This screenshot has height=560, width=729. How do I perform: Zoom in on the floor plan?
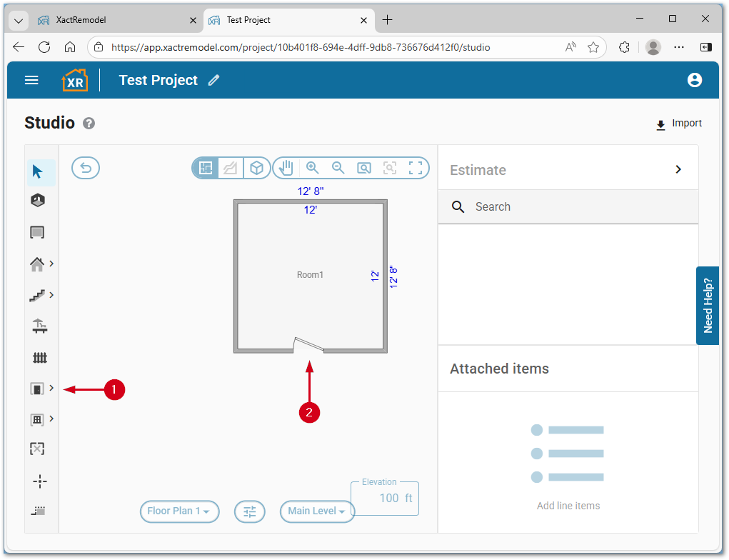pos(312,168)
